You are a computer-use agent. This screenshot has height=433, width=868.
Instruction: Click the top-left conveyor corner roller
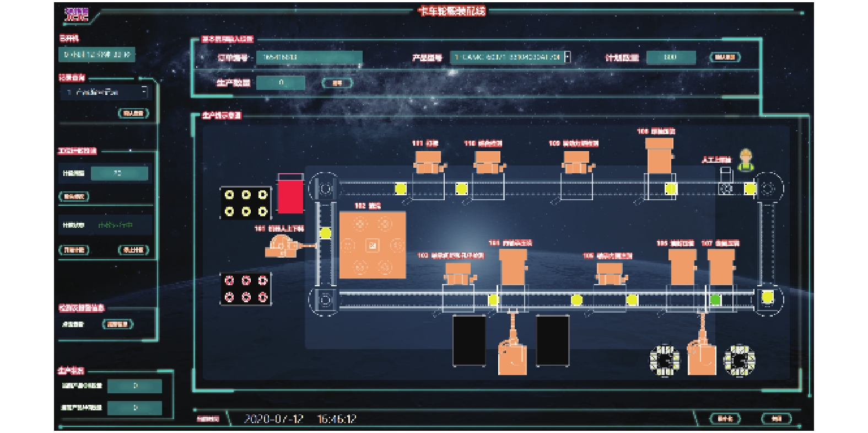(x=324, y=189)
